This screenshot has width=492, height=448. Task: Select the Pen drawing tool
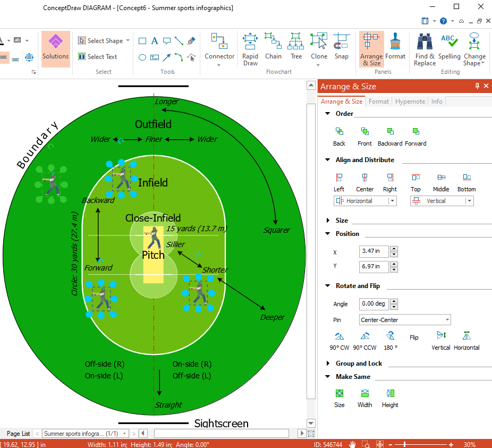coord(191,41)
